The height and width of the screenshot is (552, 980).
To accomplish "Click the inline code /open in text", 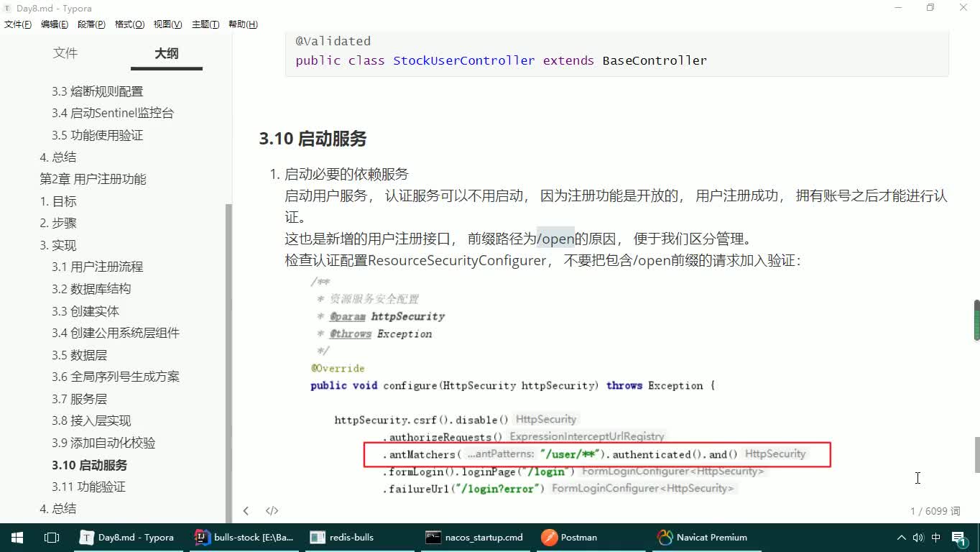I will (556, 239).
